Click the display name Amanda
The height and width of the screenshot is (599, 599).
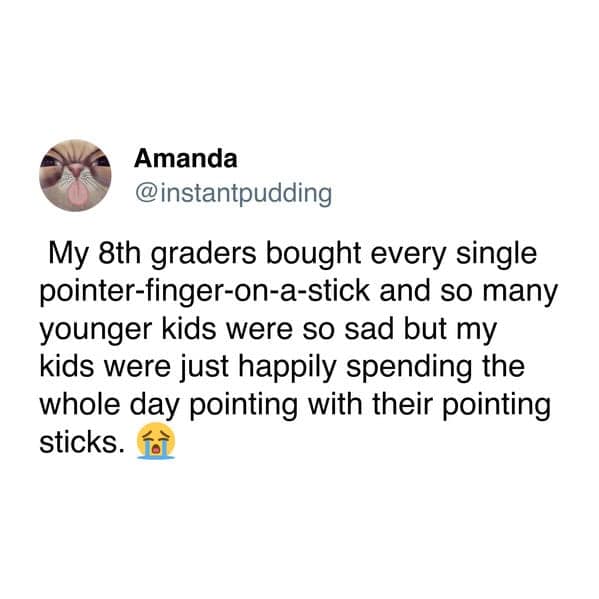[x=185, y=159]
